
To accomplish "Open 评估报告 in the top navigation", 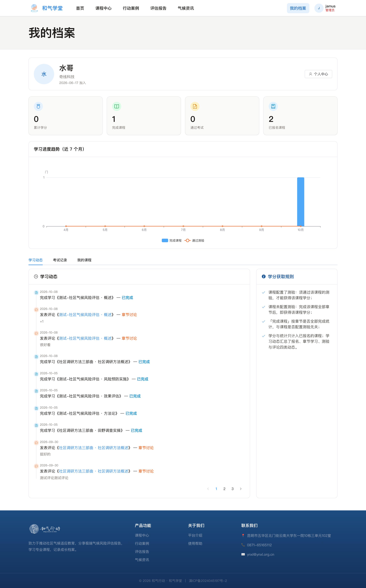I will [158, 8].
